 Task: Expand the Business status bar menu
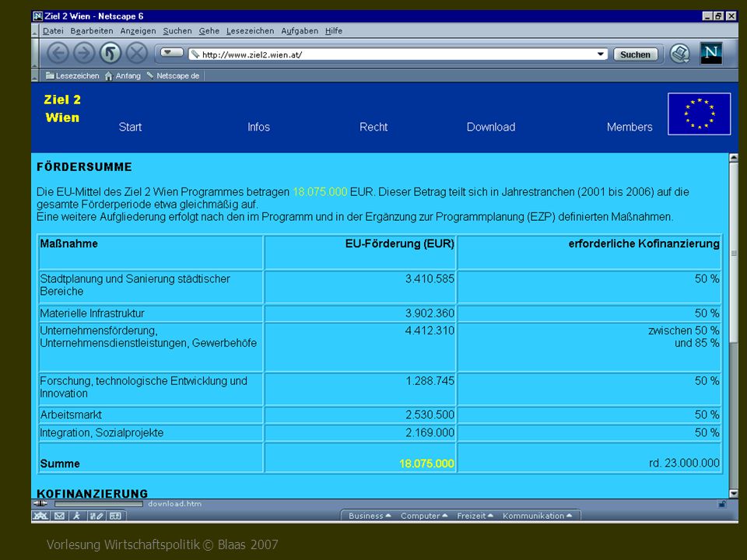tap(370, 516)
